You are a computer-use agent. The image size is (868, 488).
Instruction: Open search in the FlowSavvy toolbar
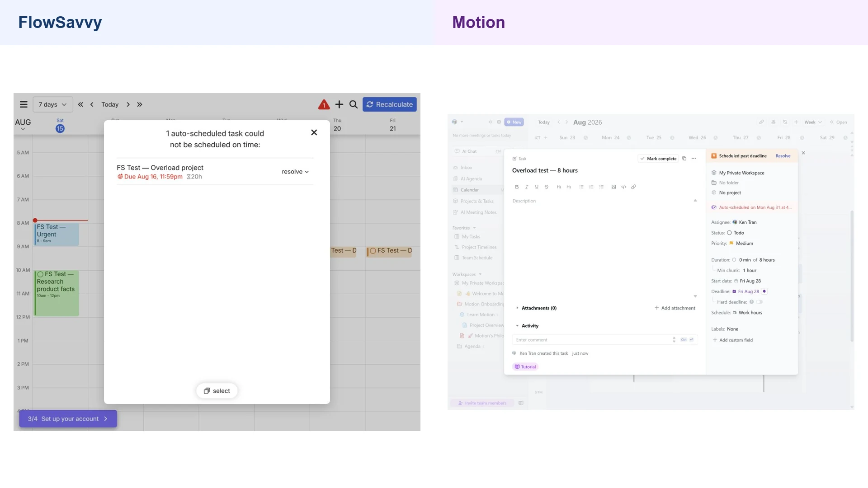coord(354,104)
